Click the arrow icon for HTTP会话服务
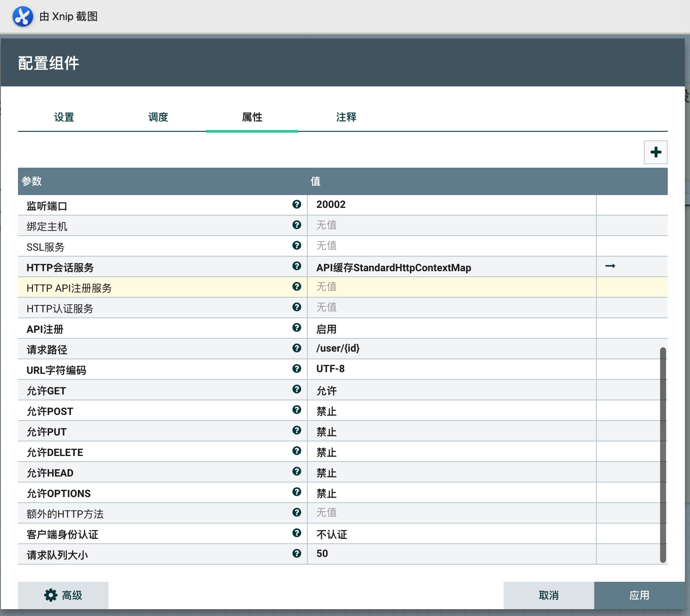 pyautogui.click(x=610, y=266)
